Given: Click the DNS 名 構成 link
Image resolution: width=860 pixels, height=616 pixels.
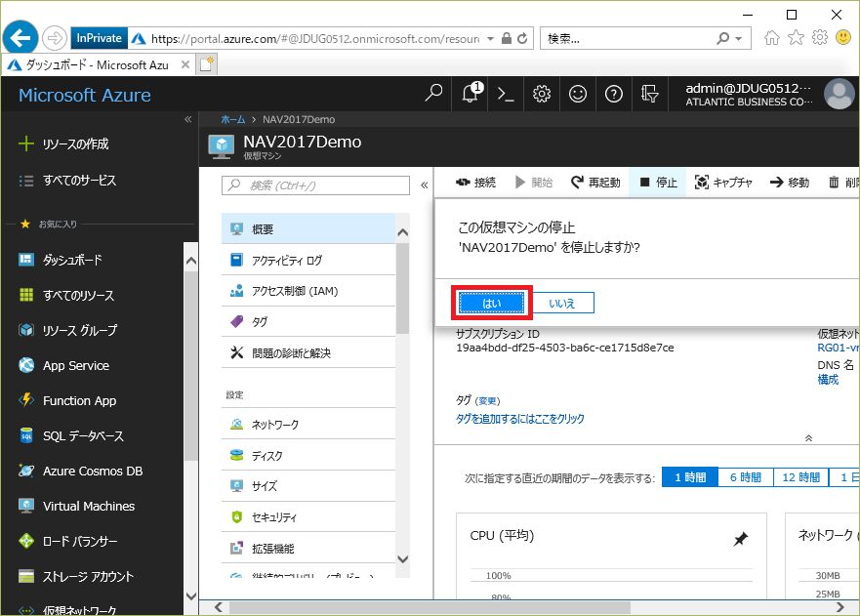Looking at the screenshot, I should click(x=828, y=380).
